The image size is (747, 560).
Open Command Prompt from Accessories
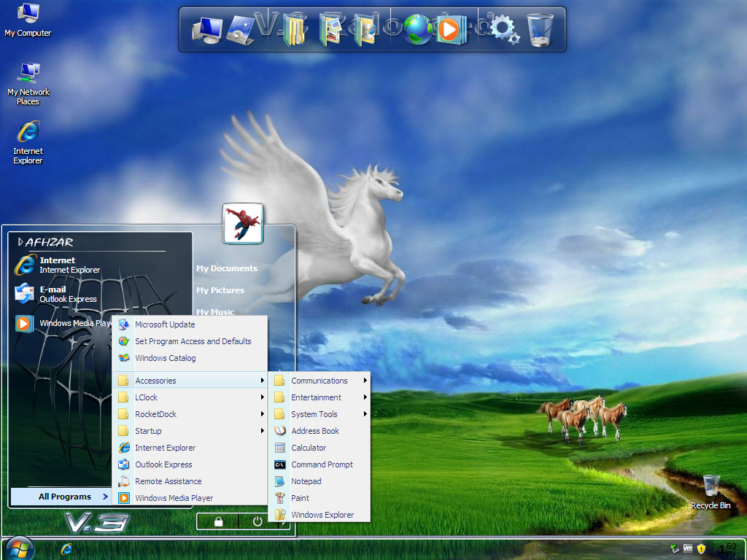[320, 464]
